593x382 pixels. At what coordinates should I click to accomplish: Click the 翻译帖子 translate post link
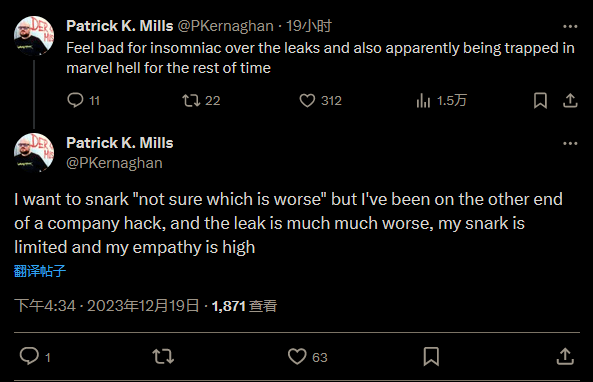pos(40,271)
